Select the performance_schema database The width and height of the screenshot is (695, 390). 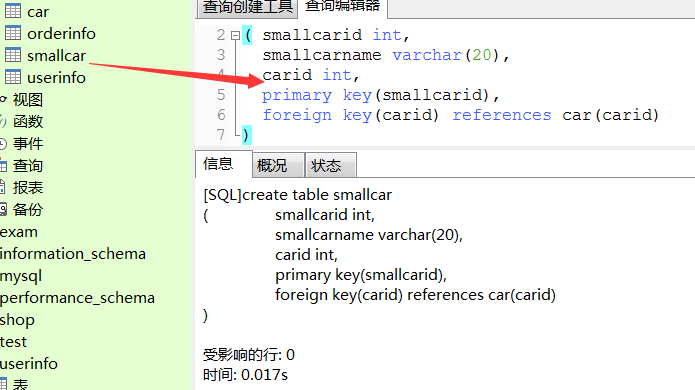pyautogui.click(x=77, y=298)
